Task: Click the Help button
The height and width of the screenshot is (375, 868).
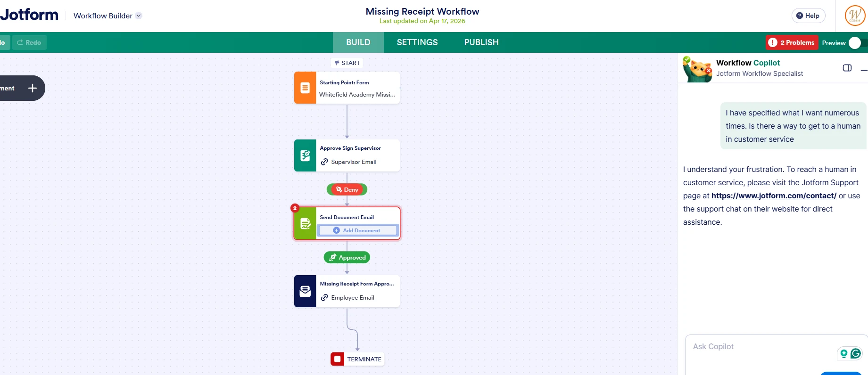Action: tap(808, 16)
